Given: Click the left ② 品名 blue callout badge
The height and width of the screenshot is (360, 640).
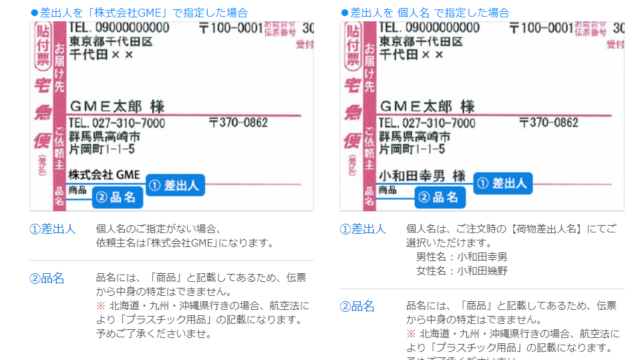Looking at the screenshot, I should (x=118, y=198).
